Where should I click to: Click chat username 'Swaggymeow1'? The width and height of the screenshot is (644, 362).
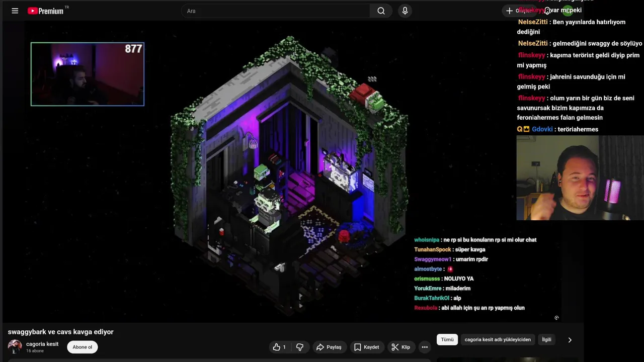[x=433, y=259]
